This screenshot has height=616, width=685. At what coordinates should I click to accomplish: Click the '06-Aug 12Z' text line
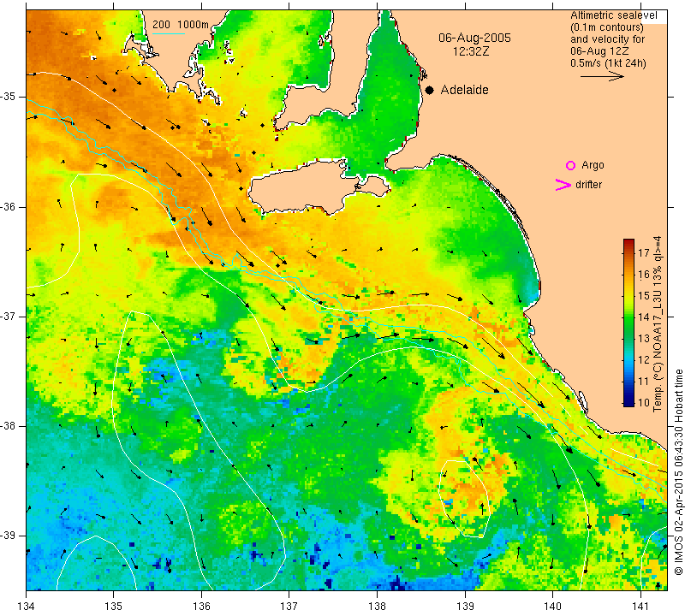599,51
